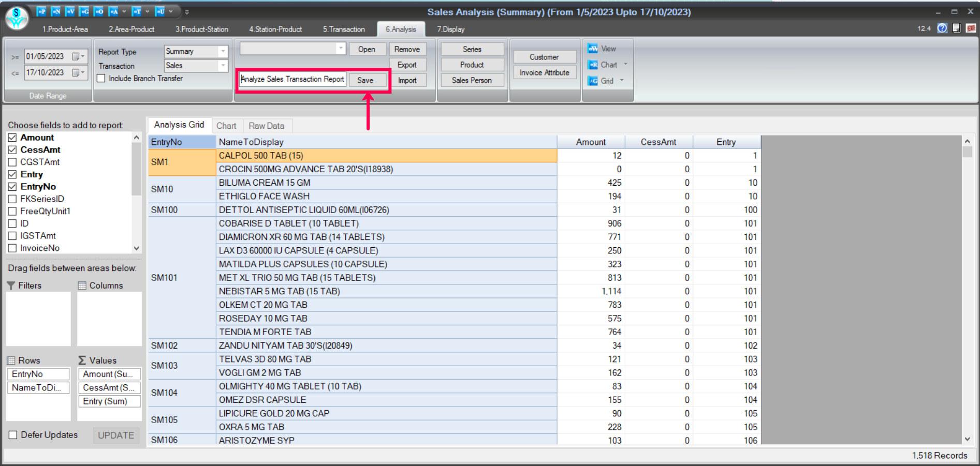
Task: Open the Chart tab beside Analysis Grid
Action: pyautogui.click(x=226, y=126)
